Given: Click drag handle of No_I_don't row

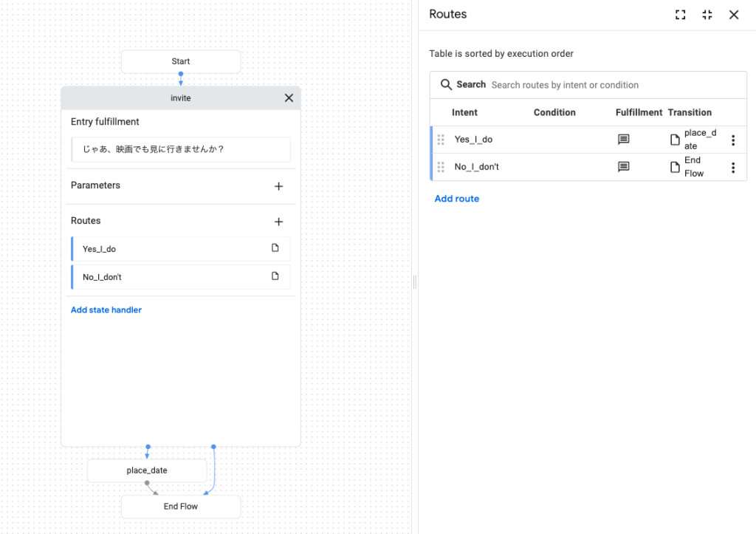Looking at the screenshot, I should point(441,167).
